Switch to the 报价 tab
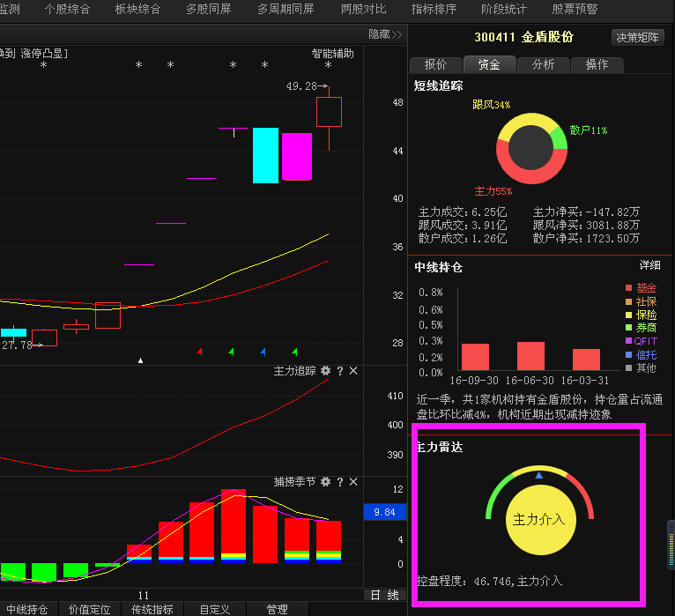This screenshot has width=675, height=616. tap(435, 65)
